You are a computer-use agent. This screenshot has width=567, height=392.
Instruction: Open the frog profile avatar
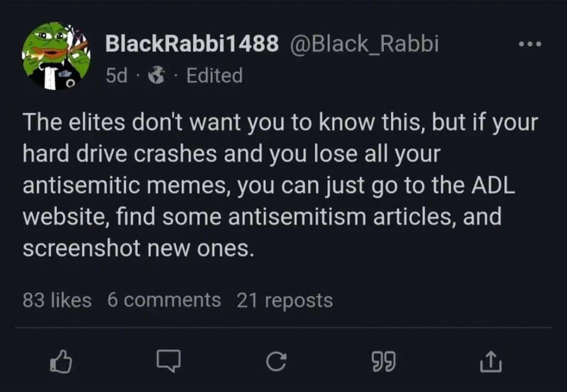(x=56, y=56)
